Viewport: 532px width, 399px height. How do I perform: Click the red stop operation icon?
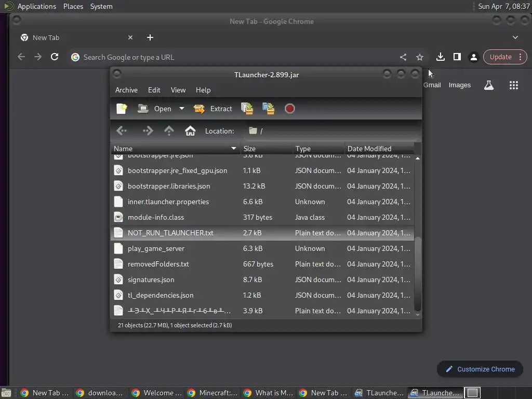tap(289, 109)
